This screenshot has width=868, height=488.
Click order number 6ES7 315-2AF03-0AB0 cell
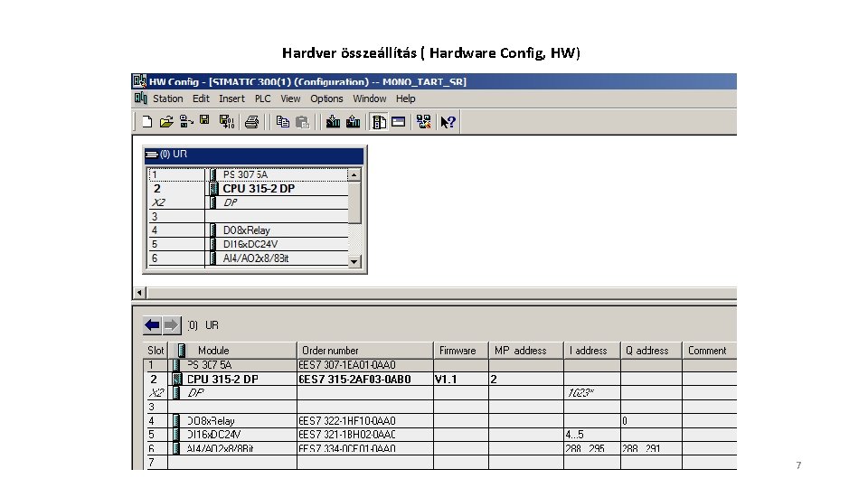click(364, 379)
